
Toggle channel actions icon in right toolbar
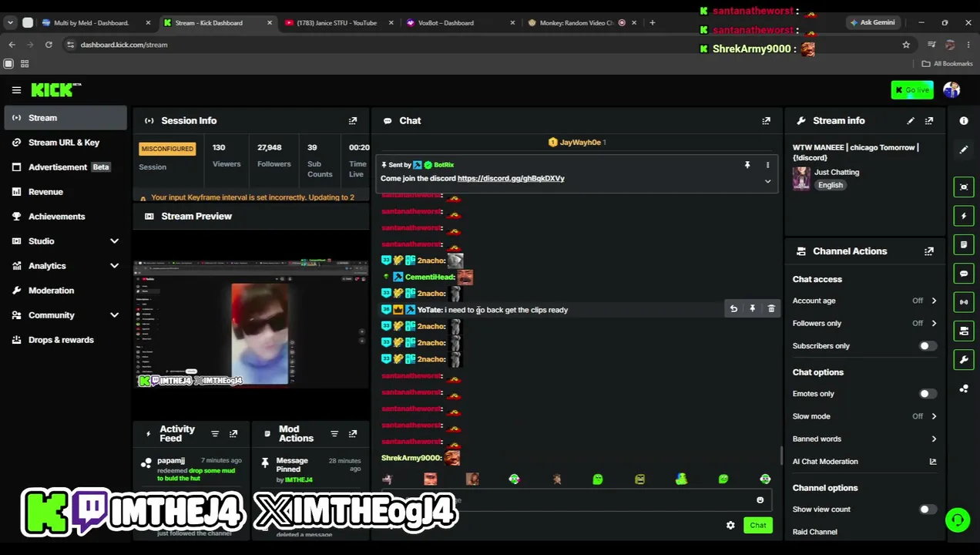pos(964,331)
